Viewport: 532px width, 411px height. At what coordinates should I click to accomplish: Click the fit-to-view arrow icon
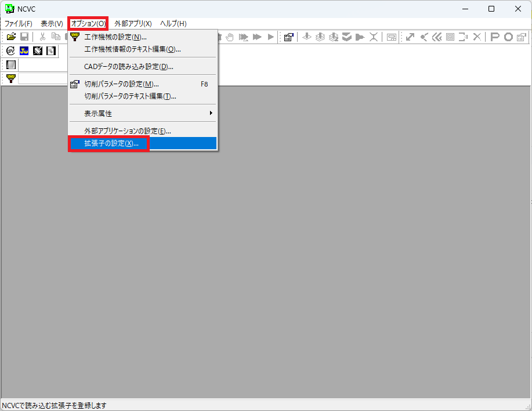(410, 37)
